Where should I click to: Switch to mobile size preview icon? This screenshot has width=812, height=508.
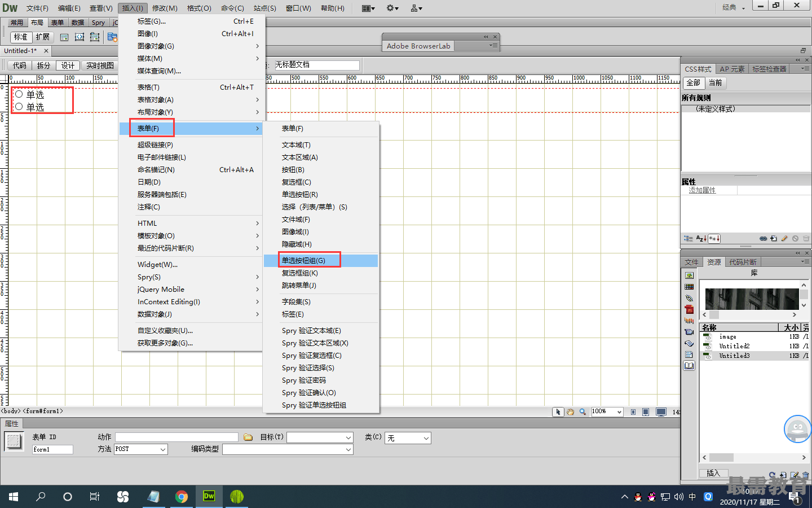pos(633,412)
